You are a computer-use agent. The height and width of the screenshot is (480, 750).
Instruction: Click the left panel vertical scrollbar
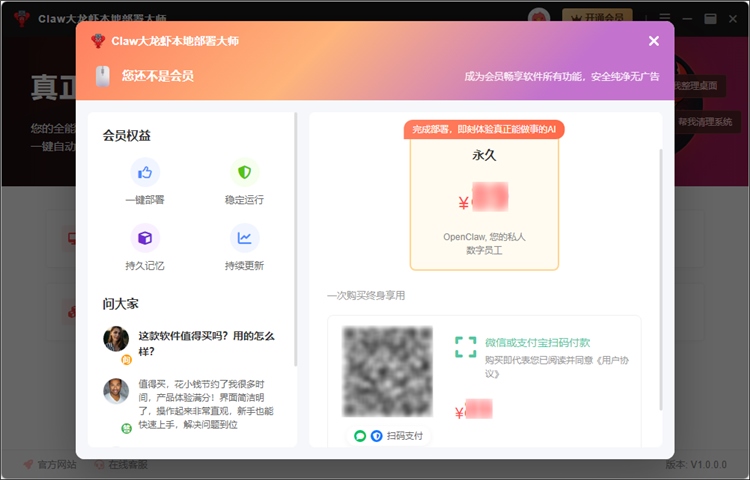pyautogui.click(x=296, y=240)
